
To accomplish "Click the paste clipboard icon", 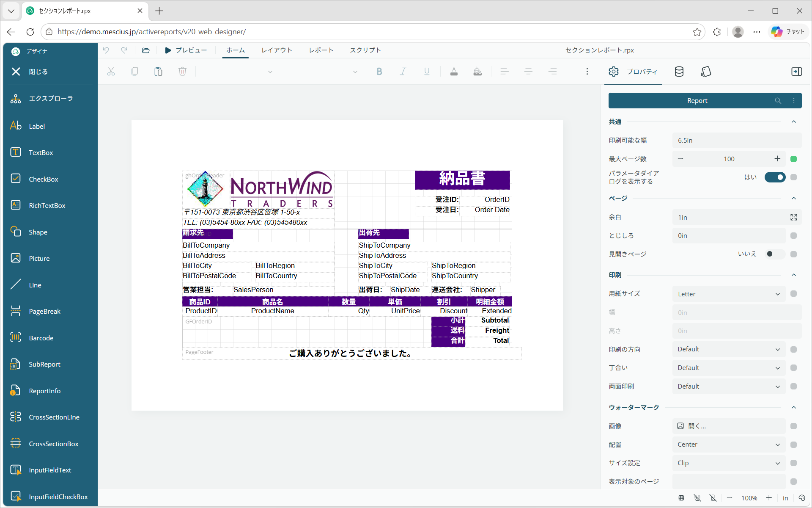I will 158,72.
